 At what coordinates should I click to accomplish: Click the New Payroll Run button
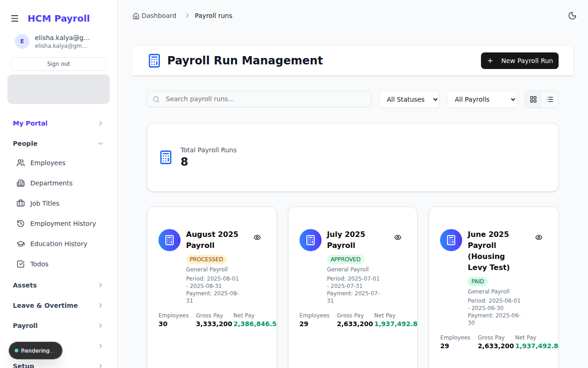click(520, 60)
